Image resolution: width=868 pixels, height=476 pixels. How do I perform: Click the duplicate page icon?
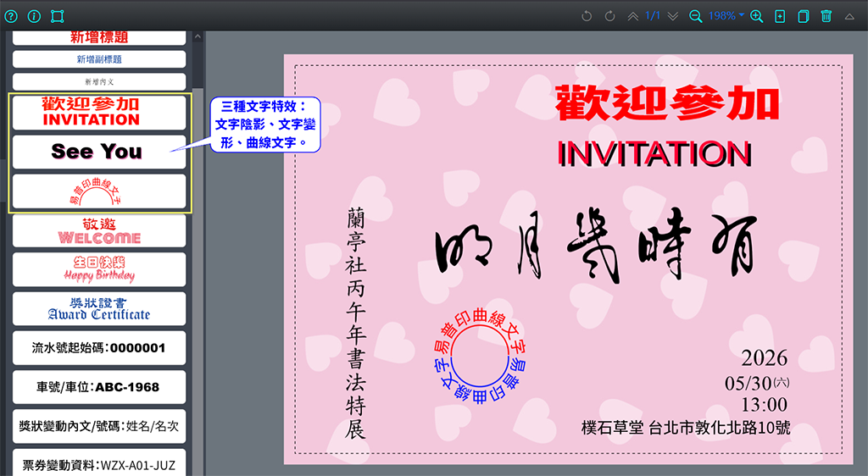tap(803, 16)
